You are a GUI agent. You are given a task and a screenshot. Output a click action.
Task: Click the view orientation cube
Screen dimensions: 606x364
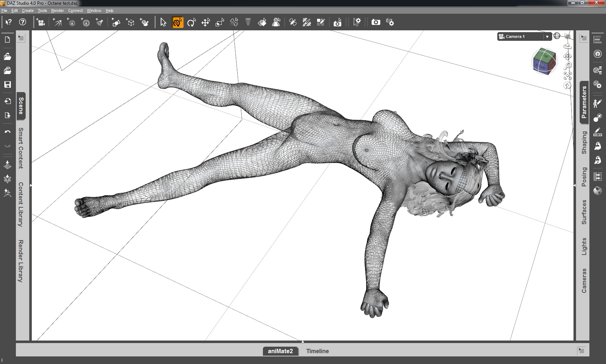tap(544, 61)
